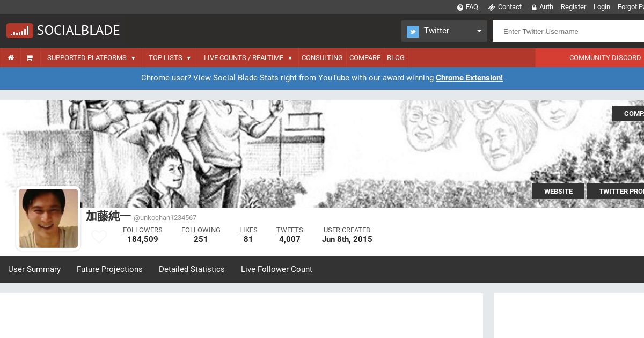The width and height of the screenshot is (644, 338).
Task: Click the following count 251
Action: 201,239
